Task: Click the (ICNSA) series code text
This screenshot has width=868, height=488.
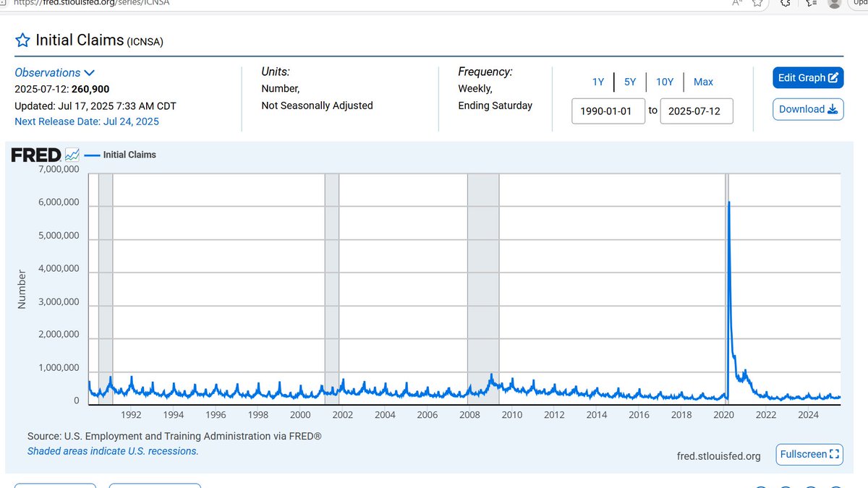Action: [x=145, y=42]
